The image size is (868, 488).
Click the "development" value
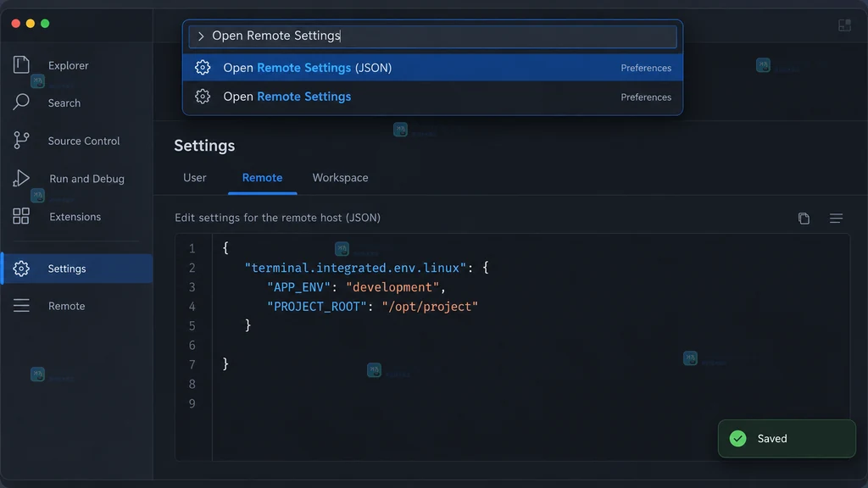[x=392, y=287]
